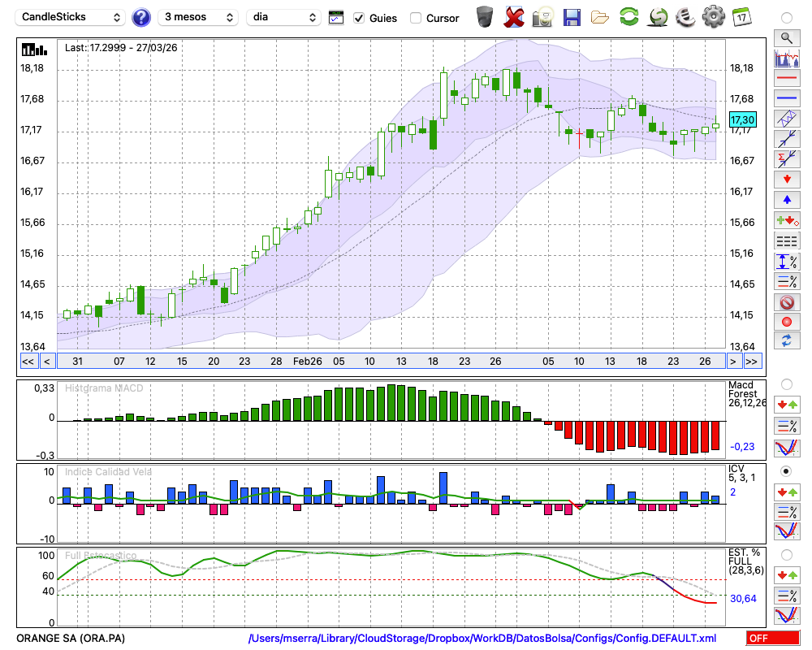
Task: Click the >> jump-to-end navigation button
Action: (x=752, y=362)
